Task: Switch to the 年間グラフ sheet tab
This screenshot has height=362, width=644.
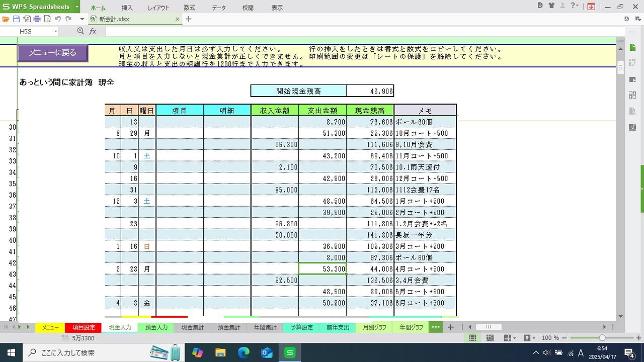Action: coord(411,327)
